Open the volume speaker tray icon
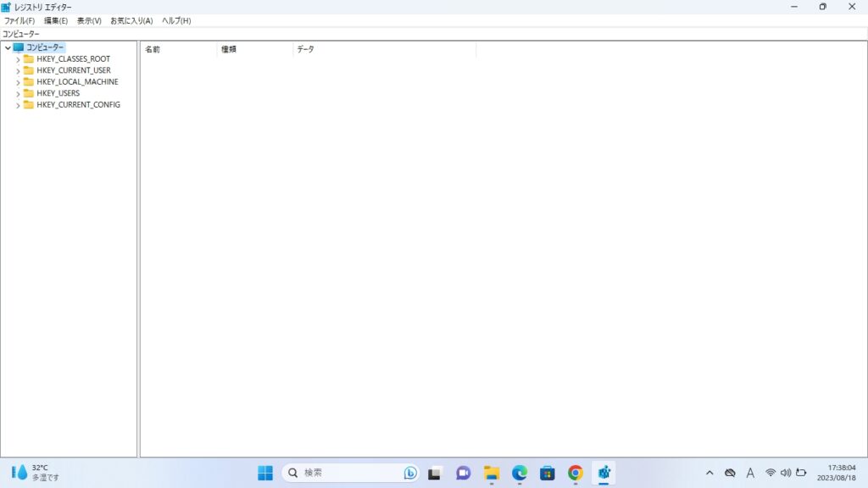 pos(786,473)
